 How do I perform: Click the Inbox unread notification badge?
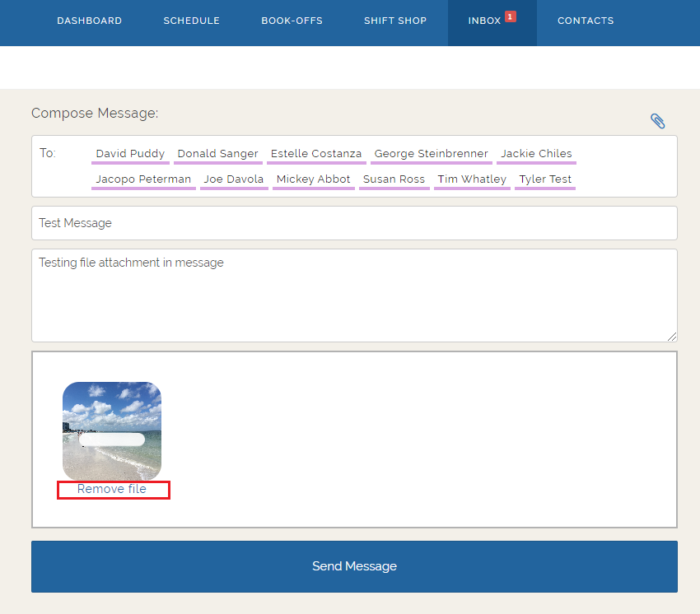(x=511, y=16)
